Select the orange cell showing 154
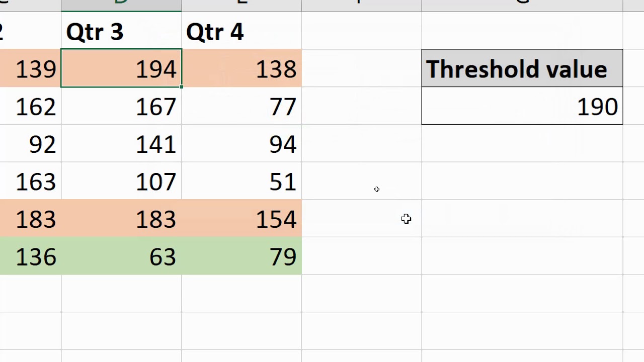644x362 pixels. pyautogui.click(x=242, y=218)
